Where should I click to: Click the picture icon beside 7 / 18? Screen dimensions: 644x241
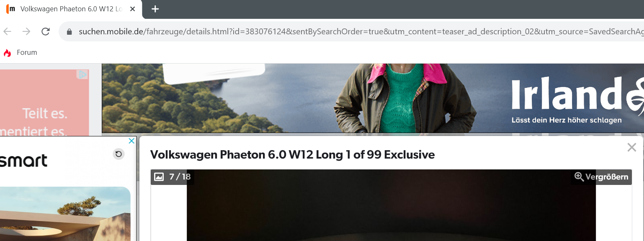coord(159,177)
